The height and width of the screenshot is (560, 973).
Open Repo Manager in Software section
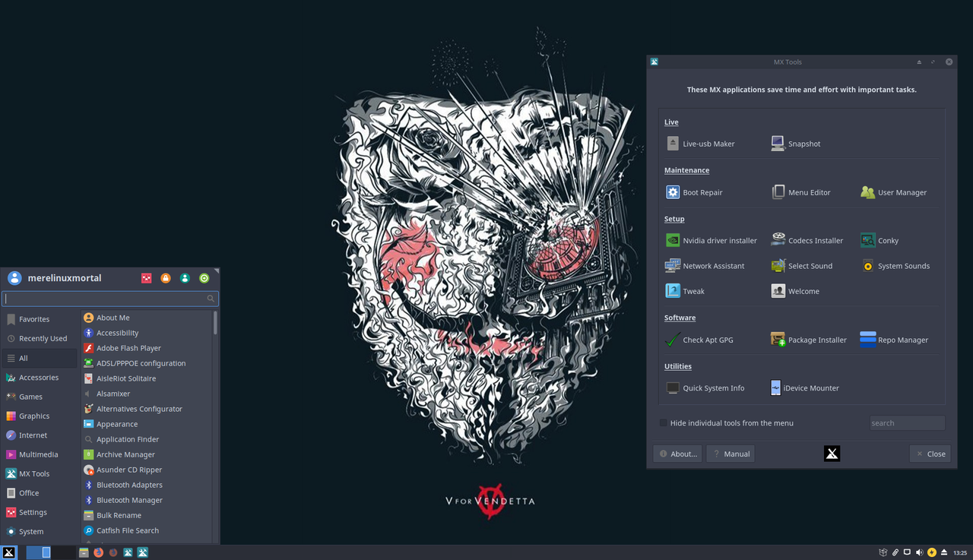coord(902,340)
